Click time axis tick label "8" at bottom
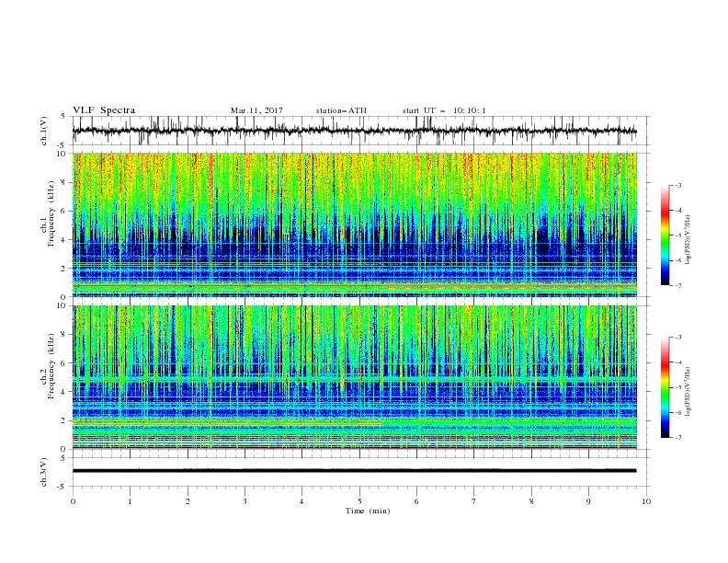This screenshot has width=728, height=563. [x=531, y=501]
